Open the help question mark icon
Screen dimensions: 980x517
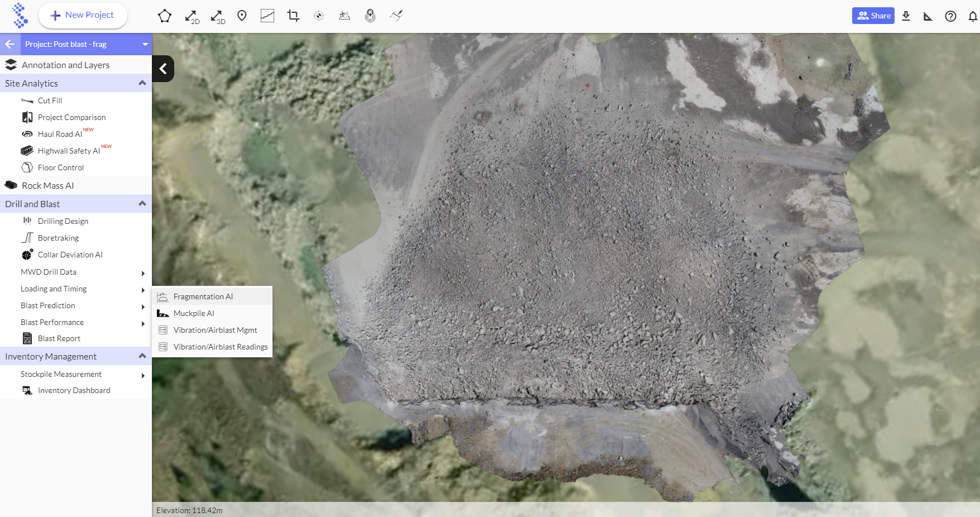[950, 16]
